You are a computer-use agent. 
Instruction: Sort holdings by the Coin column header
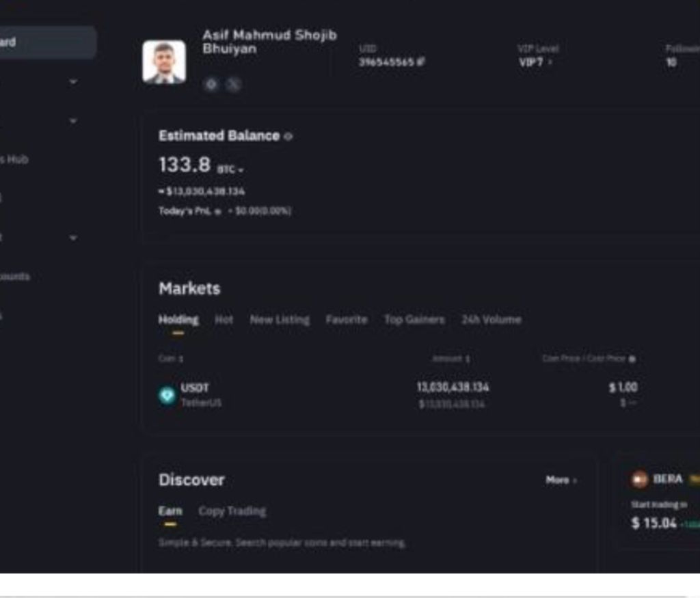[171, 359]
